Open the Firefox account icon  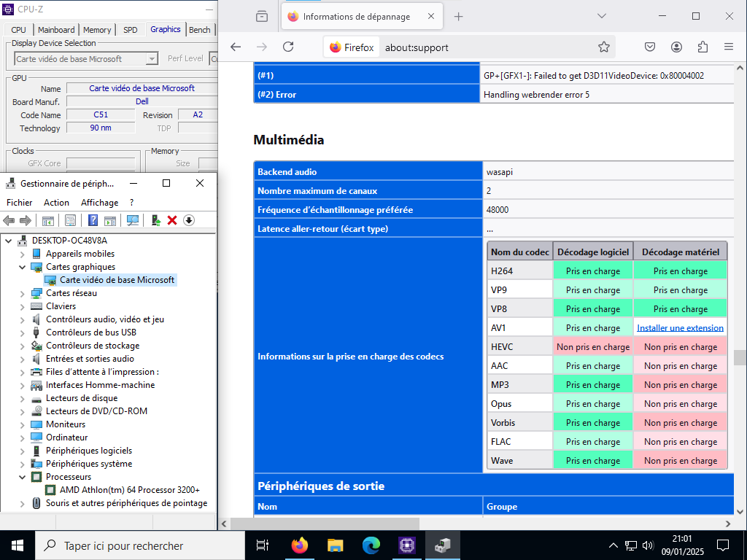pyautogui.click(x=676, y=47)
